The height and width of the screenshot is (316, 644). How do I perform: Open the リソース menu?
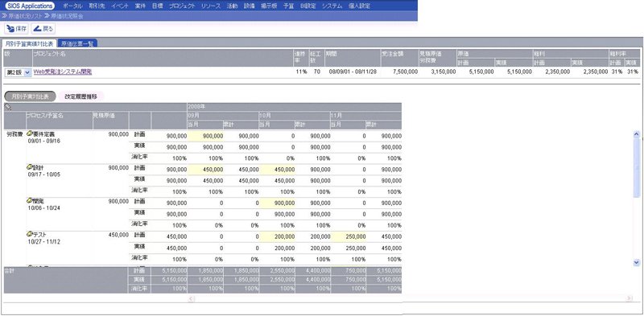click(x=211, y=6)
